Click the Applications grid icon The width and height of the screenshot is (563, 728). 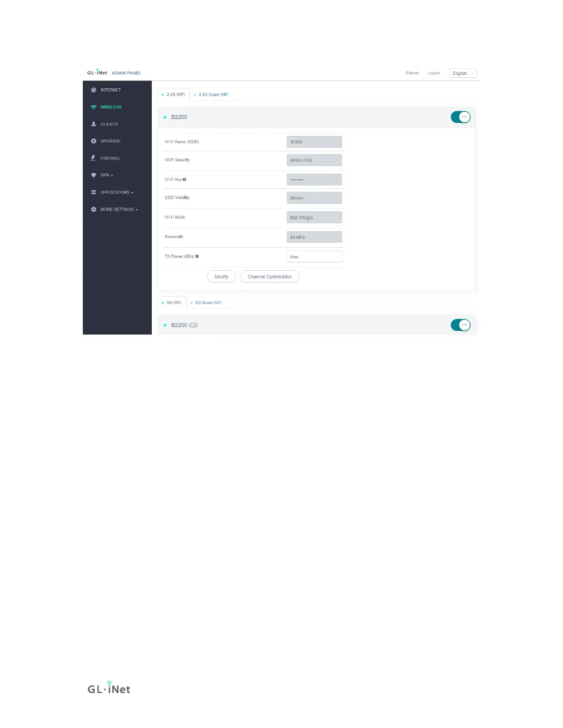[94, 192]
